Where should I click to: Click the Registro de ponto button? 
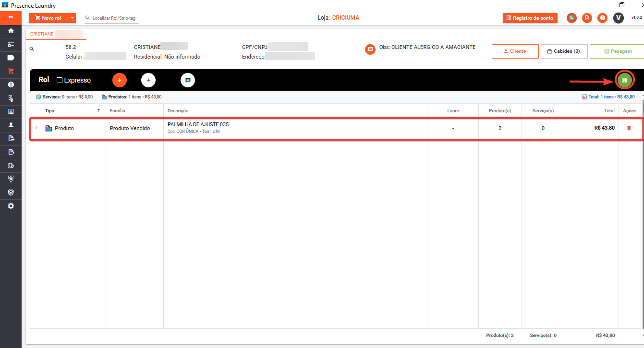(530, 18)
